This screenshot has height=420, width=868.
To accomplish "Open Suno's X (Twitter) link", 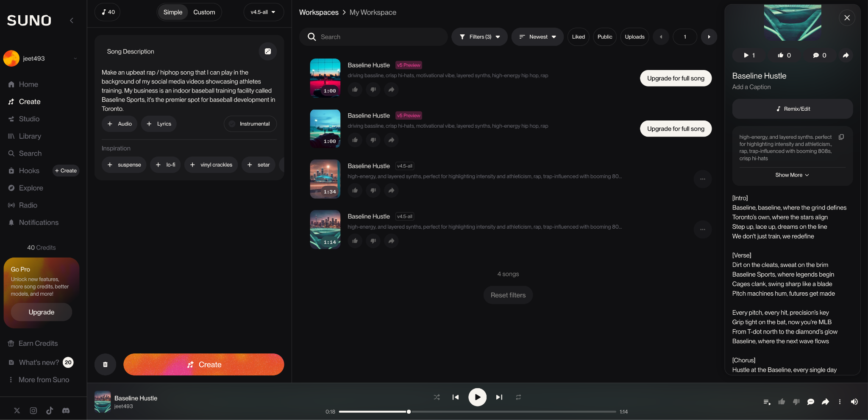I will click(17, 411).
